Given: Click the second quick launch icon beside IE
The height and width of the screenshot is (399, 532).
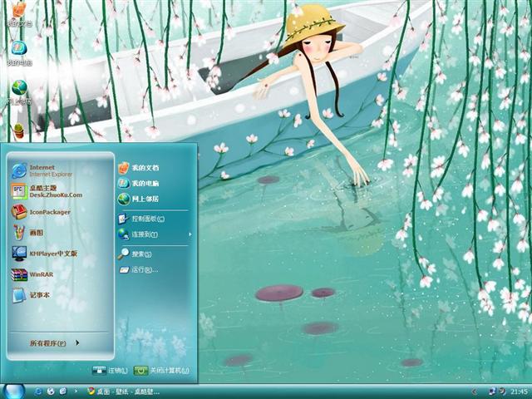Looking at the screenshot, I should (x=51, y=392).
